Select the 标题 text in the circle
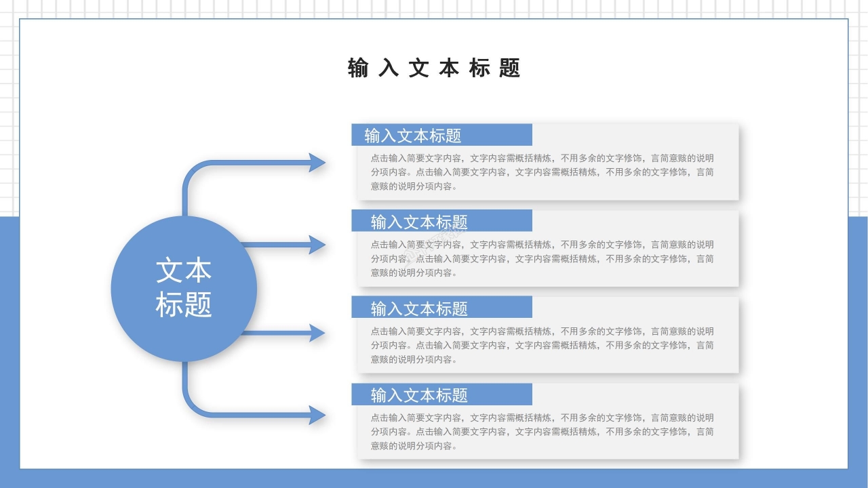 pos(183,306)
